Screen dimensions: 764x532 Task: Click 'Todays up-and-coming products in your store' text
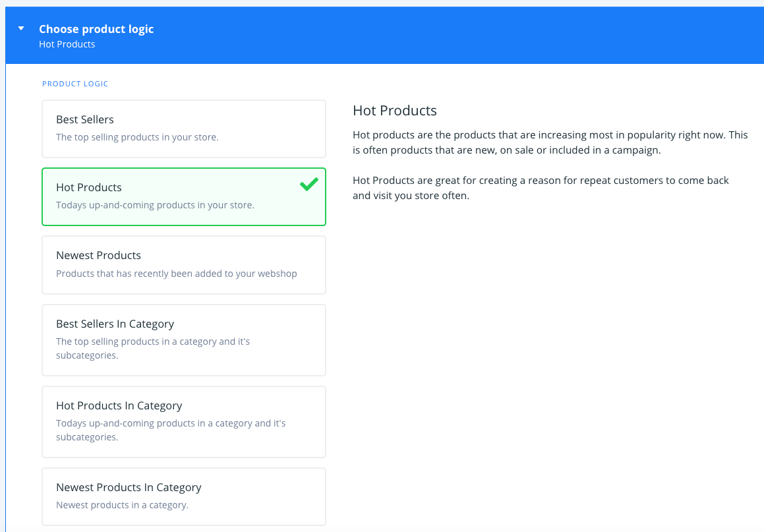click(x=155, y=205)
